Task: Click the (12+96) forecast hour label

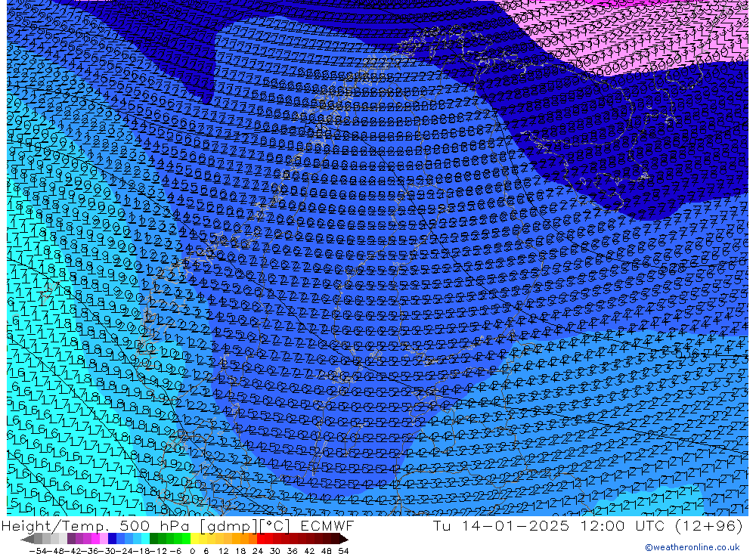Action: click(709, 526)
